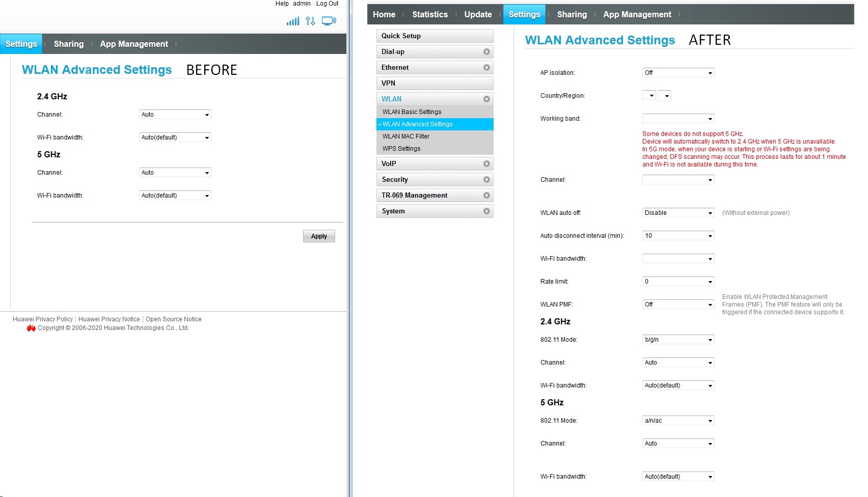Expand the Security section arrow icon
Screen dimensions: 868x497
point(486,180)
